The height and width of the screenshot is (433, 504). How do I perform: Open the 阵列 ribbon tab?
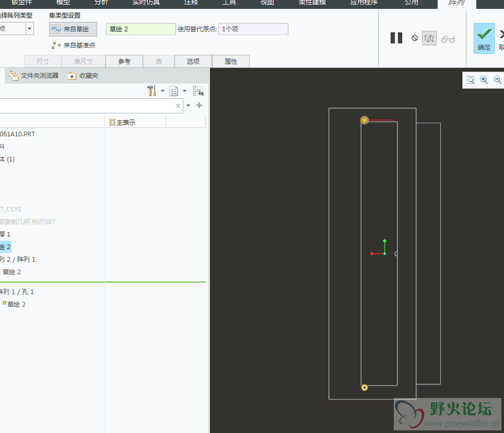click(x=456, y=3)
